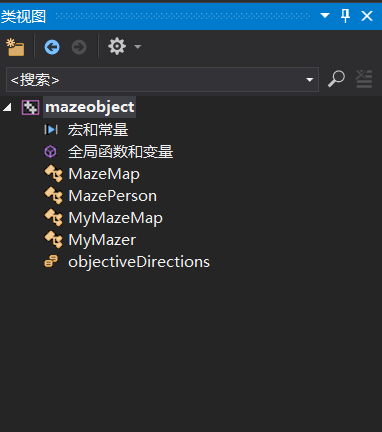Select 全局函数和变量 node
The image size is (382, 432).
[x=120, y=152]
